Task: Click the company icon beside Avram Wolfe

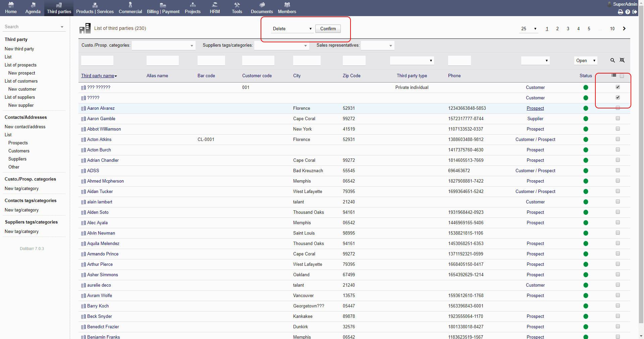Action: point(84,296)
